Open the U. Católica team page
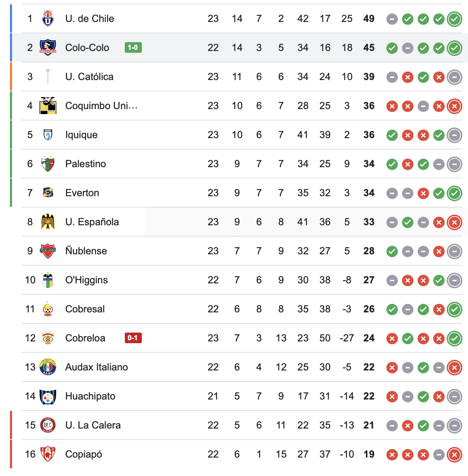The image size is (468, 476). [x=89, y=76]
